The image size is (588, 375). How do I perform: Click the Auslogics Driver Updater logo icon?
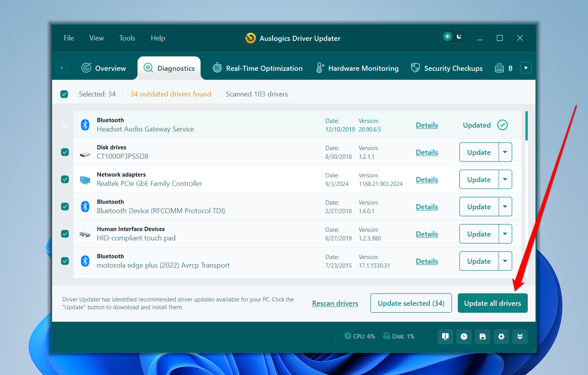tap(251, 38)
